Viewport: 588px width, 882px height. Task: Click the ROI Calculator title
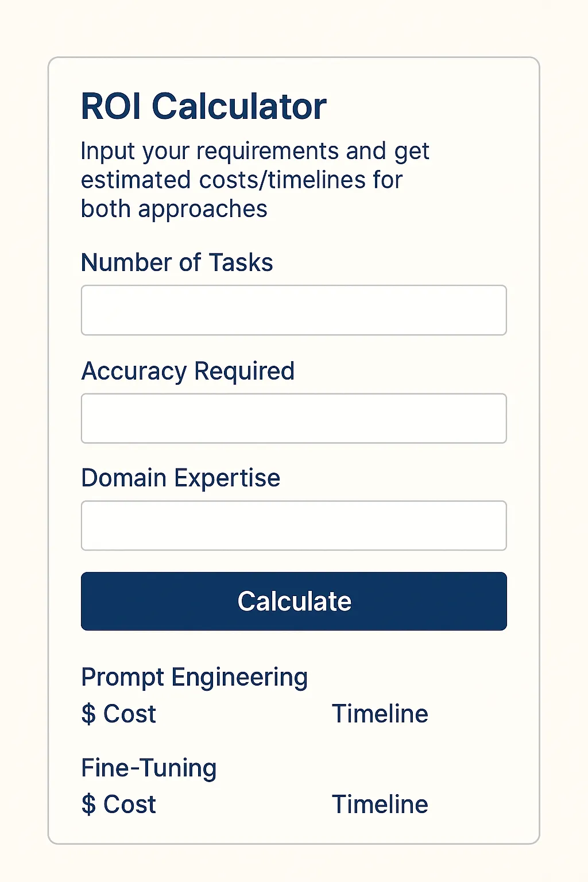coord(203,107)
